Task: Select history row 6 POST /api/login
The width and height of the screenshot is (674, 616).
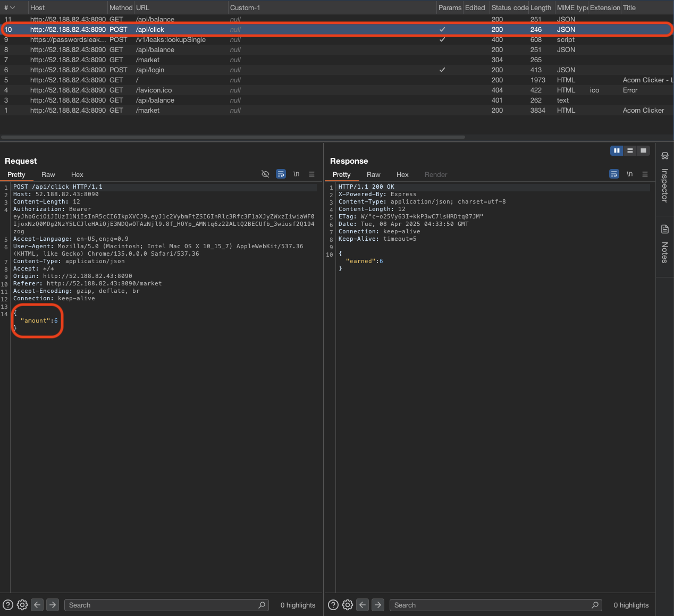Action: pos(337,70)
